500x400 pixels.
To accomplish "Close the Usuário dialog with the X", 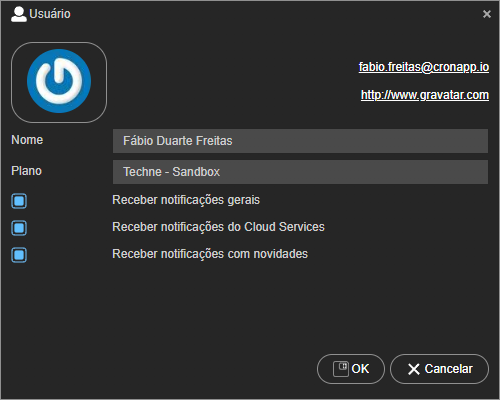I will pos(487,14).
